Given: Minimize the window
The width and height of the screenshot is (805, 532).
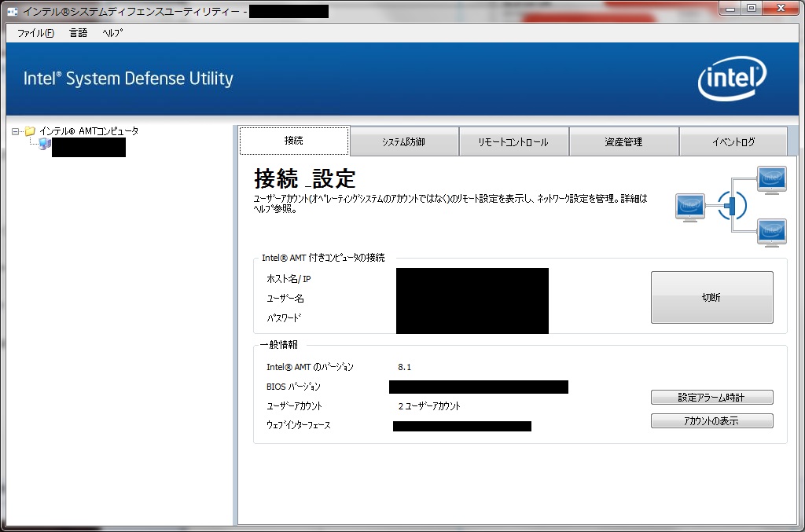Looking at the screenshot, I should 730,8.
